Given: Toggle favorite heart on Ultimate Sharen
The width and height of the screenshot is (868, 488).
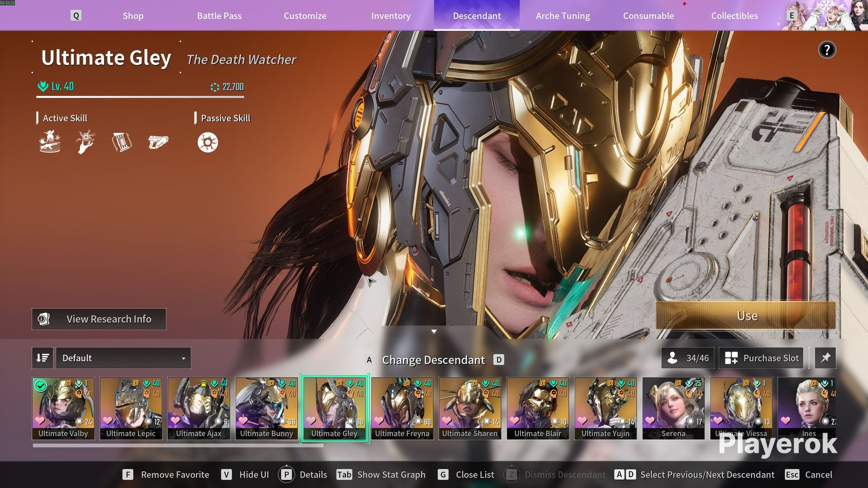Looking at the screenshot, I should pos(447,420).
